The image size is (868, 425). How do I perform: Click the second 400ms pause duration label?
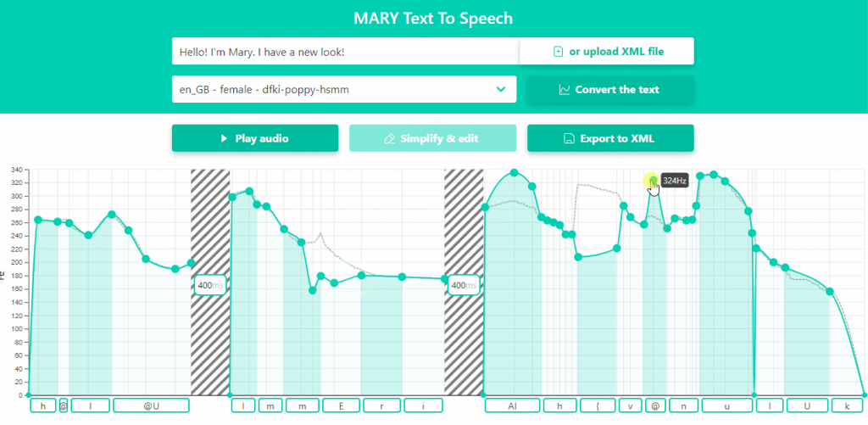[x=465, y=286]
